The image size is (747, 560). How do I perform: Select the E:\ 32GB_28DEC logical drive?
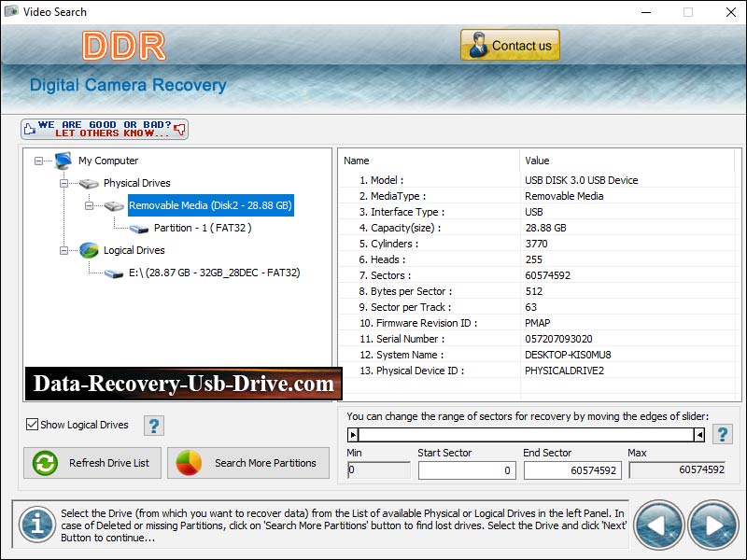click(x=215, y=273)
